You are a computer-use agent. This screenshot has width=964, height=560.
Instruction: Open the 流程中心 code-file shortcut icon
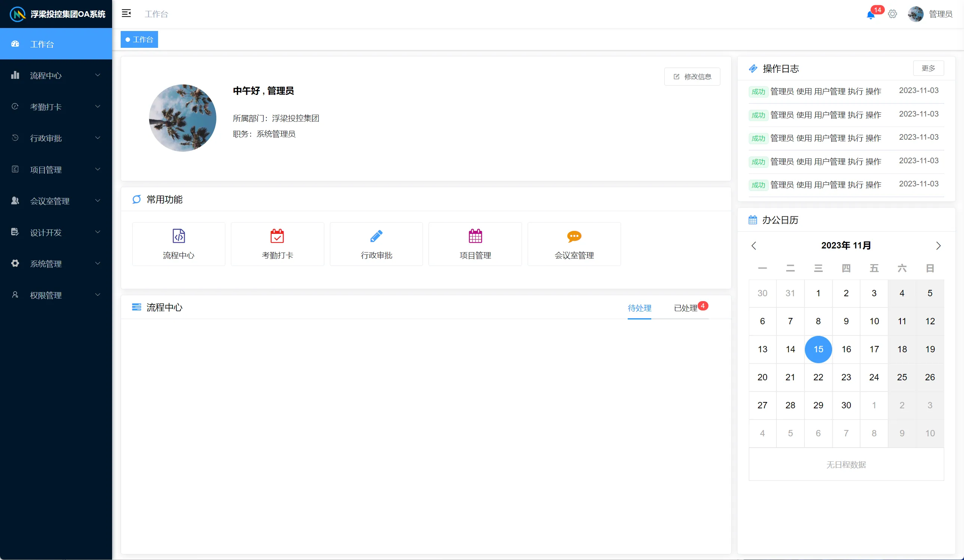pos(179,236)
